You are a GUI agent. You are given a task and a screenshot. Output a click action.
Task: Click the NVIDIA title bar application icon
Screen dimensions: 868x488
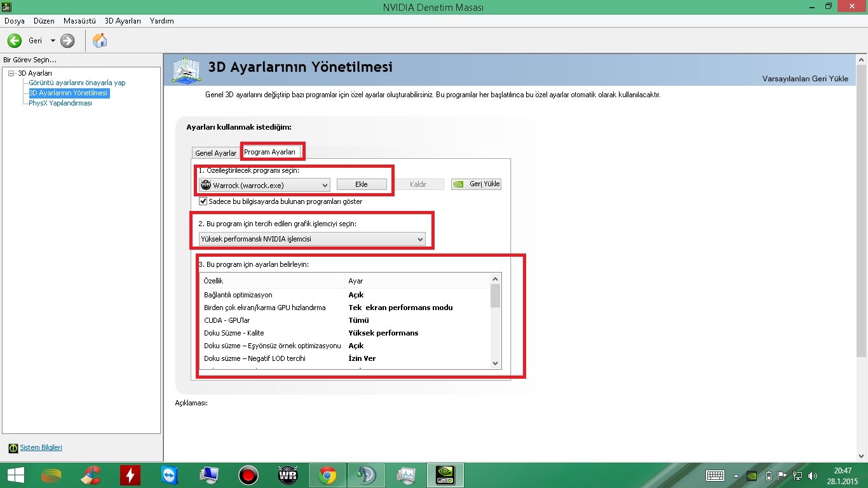coord(6,6)
